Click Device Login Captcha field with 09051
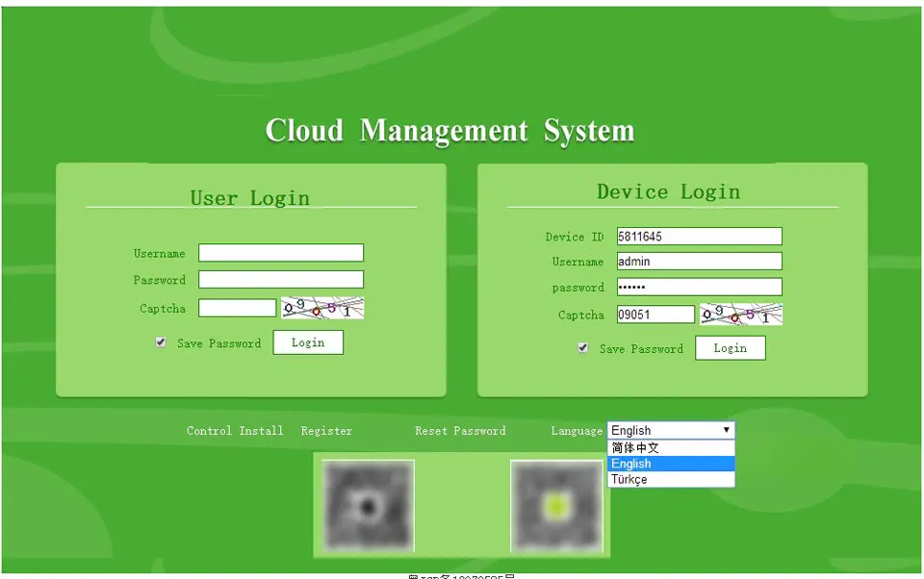924x579 pixels. 655,314
